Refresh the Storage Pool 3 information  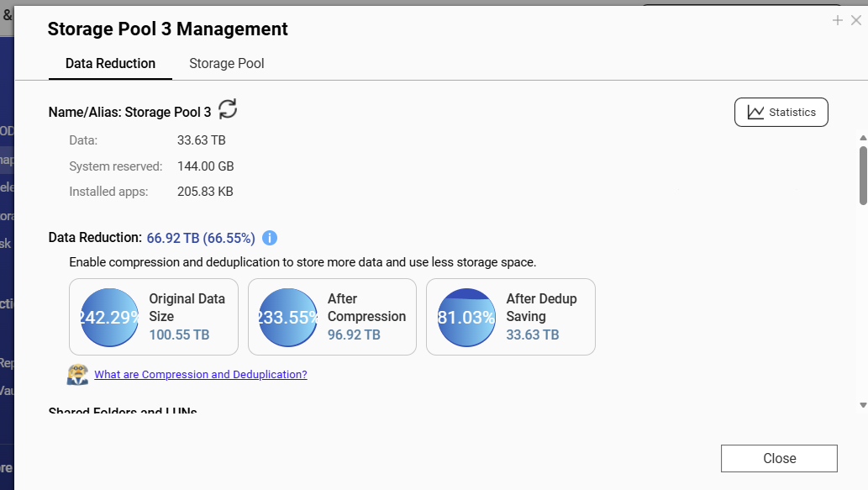pyautogui.click(x=228, y=109)
